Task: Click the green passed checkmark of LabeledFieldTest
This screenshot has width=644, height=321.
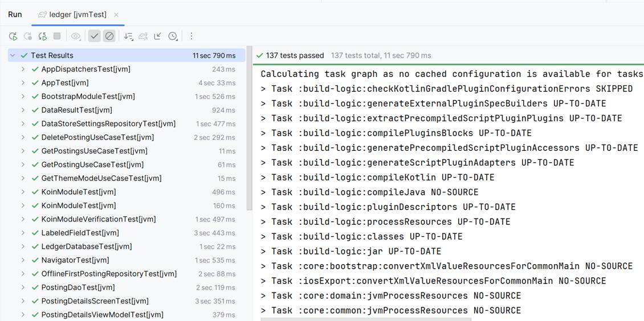Action: tap(35, 233)
